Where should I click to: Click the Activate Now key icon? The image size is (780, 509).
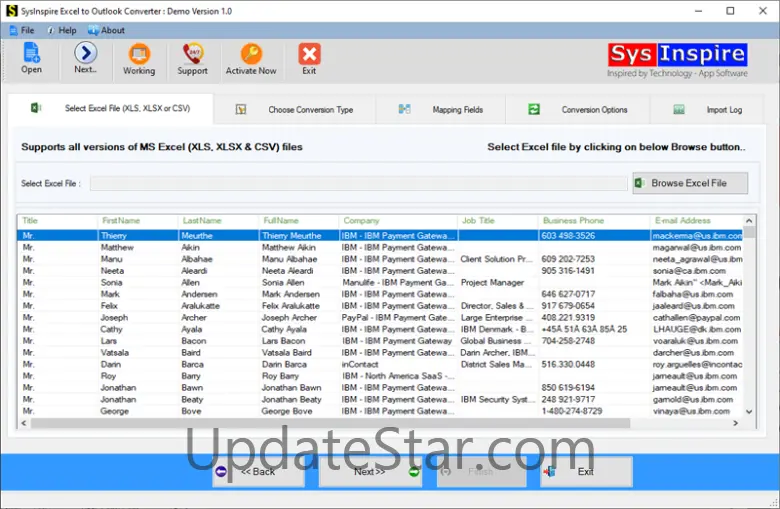251,59
